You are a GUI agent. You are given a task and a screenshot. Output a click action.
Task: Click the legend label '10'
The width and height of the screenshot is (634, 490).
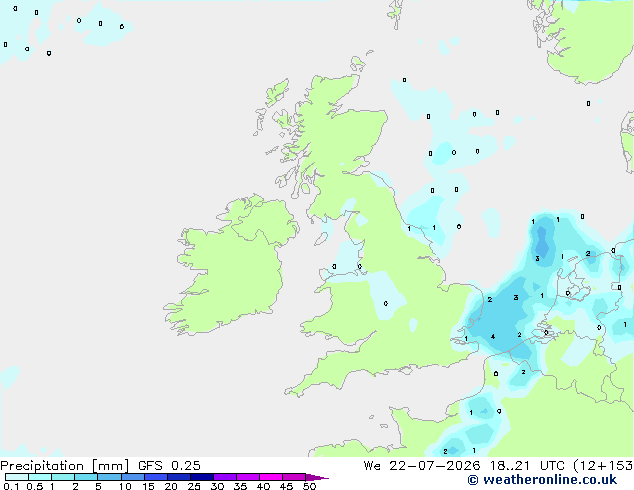point(125,486)
